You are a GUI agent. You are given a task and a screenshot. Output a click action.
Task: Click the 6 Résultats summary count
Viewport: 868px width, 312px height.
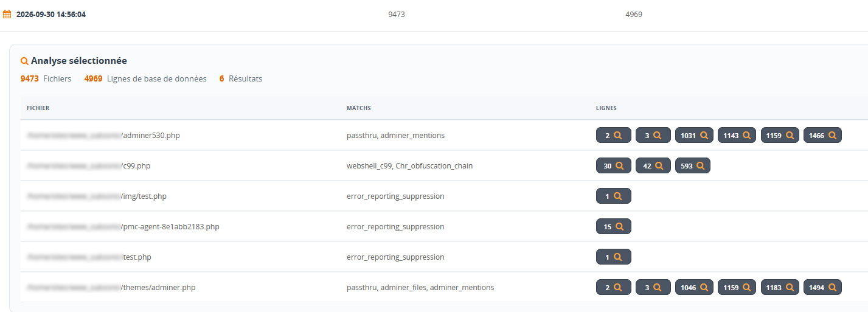[241, 78]
